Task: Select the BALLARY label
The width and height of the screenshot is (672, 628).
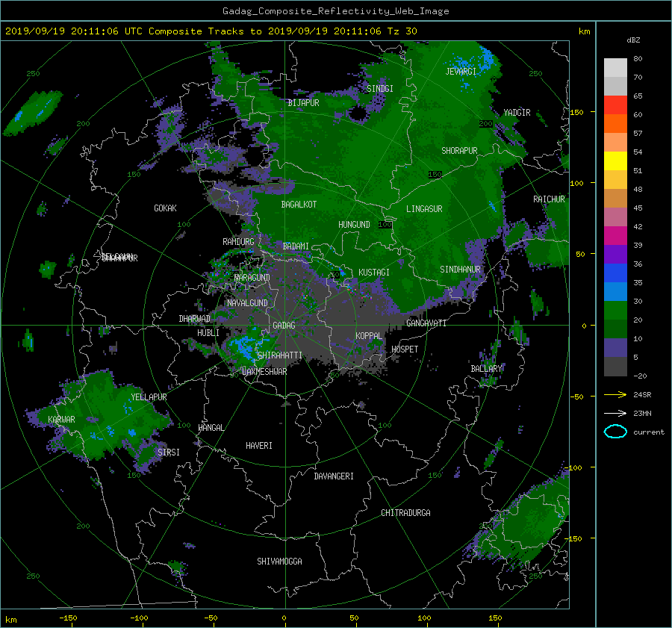Action: [486, 369]
